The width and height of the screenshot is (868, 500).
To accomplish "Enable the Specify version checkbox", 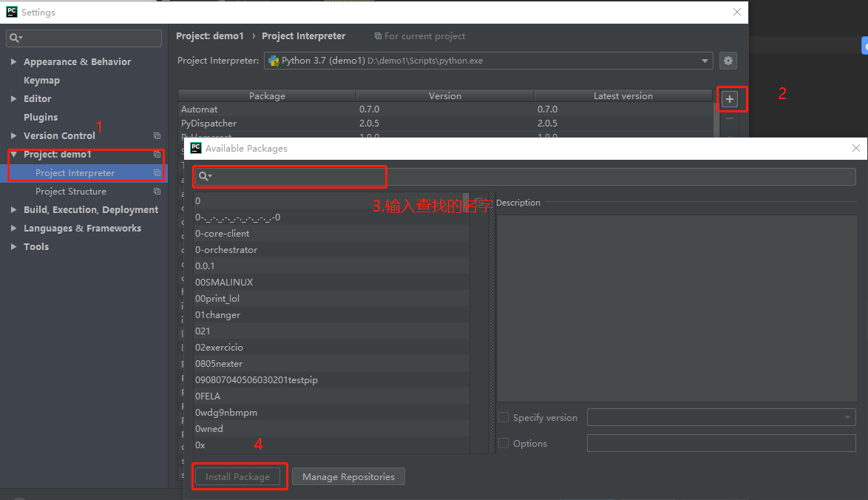I will 503,417.
